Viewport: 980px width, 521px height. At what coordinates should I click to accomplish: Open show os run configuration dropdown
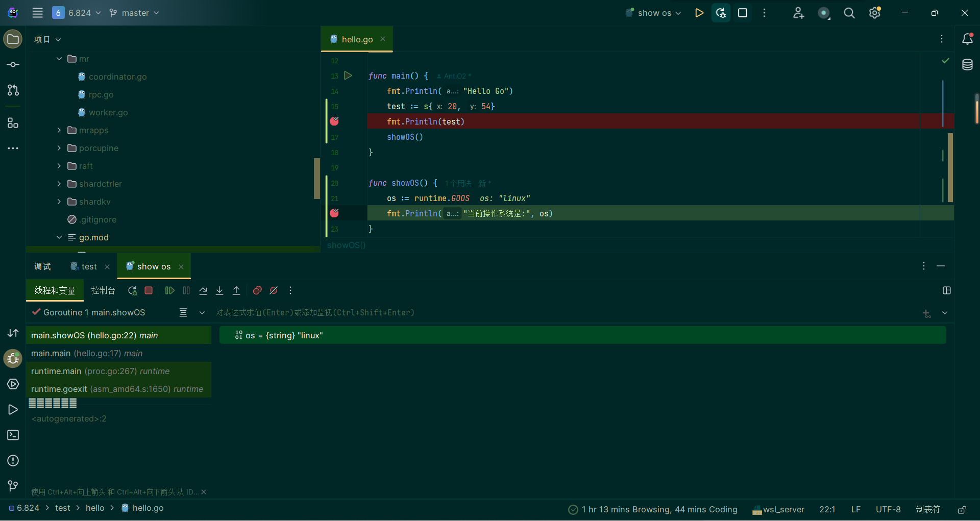click(x=653, y=13)
